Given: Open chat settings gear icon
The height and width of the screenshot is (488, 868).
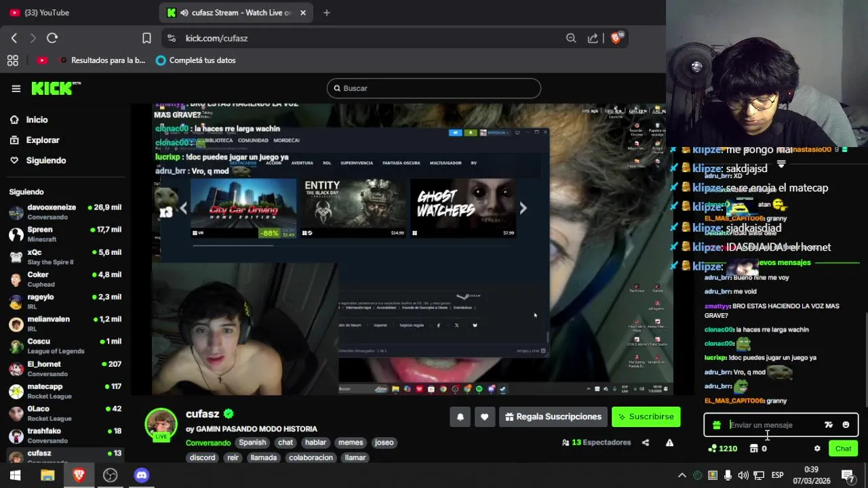Looking at the screenshot, I should (x=817, y=449).
